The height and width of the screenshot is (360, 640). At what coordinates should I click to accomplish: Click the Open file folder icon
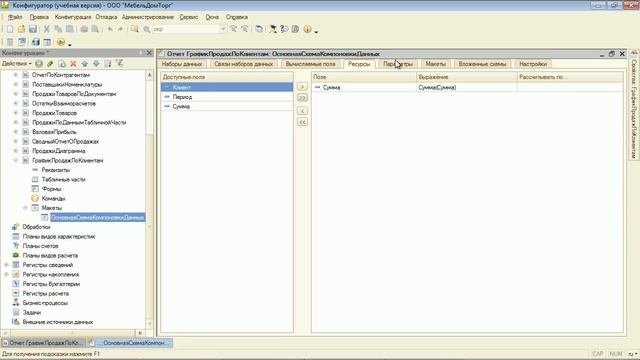[x=21, y=29]
